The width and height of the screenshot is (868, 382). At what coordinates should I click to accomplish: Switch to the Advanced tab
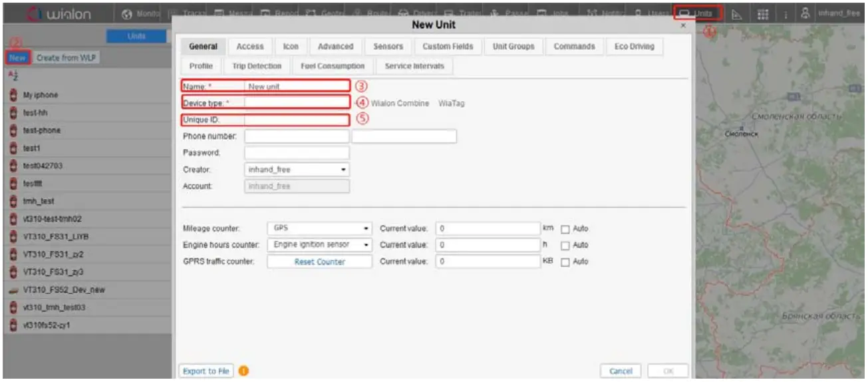[335, 47]
